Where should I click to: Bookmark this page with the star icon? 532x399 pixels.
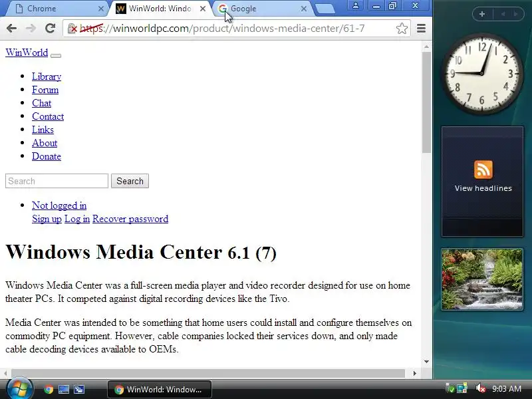click(x=402, y=29)
